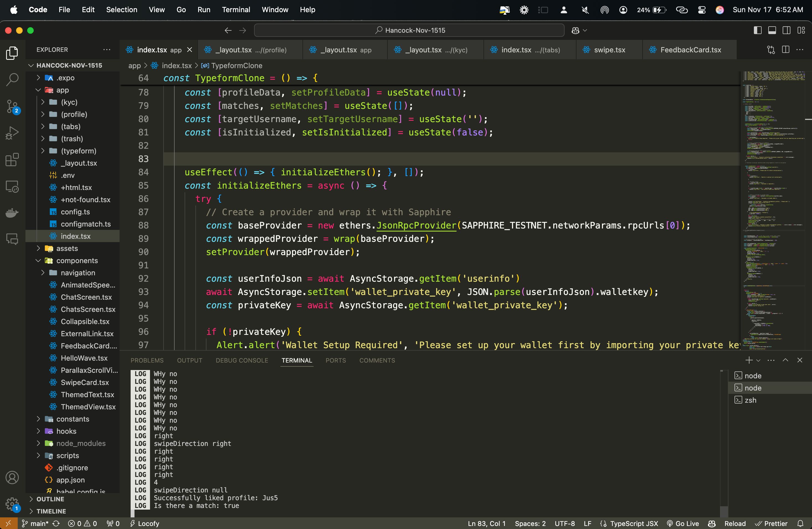812x529 pixels.
Task: Open Explorer Views and More Actions ellipsis
Action: click(x=107, y=50)
